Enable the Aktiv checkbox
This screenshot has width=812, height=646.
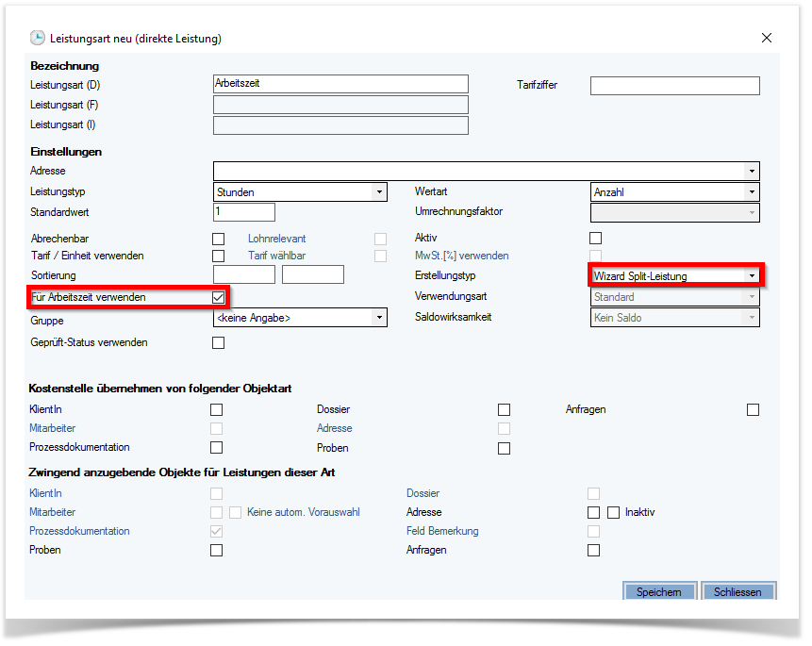coord(595,238)
